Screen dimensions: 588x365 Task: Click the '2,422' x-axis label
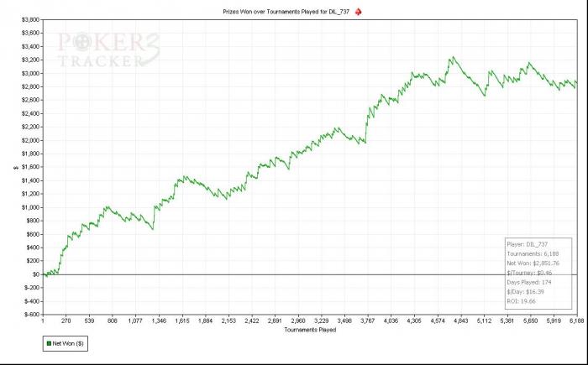coord(252,321)
